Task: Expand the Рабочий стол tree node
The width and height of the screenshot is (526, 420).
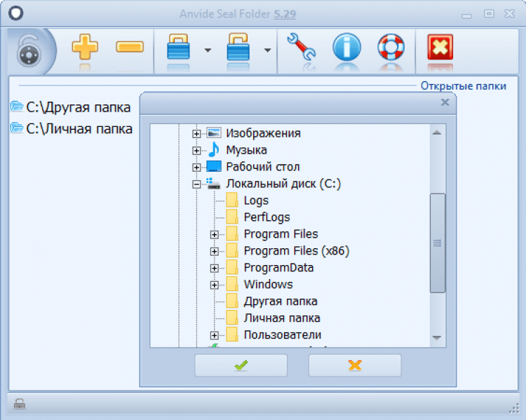Action: tap(196, 167)
